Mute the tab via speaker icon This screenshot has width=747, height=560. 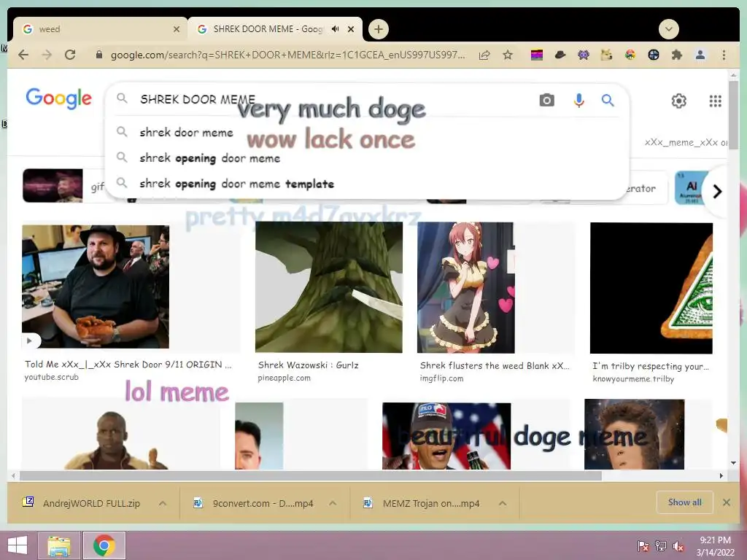click(336, 29)
